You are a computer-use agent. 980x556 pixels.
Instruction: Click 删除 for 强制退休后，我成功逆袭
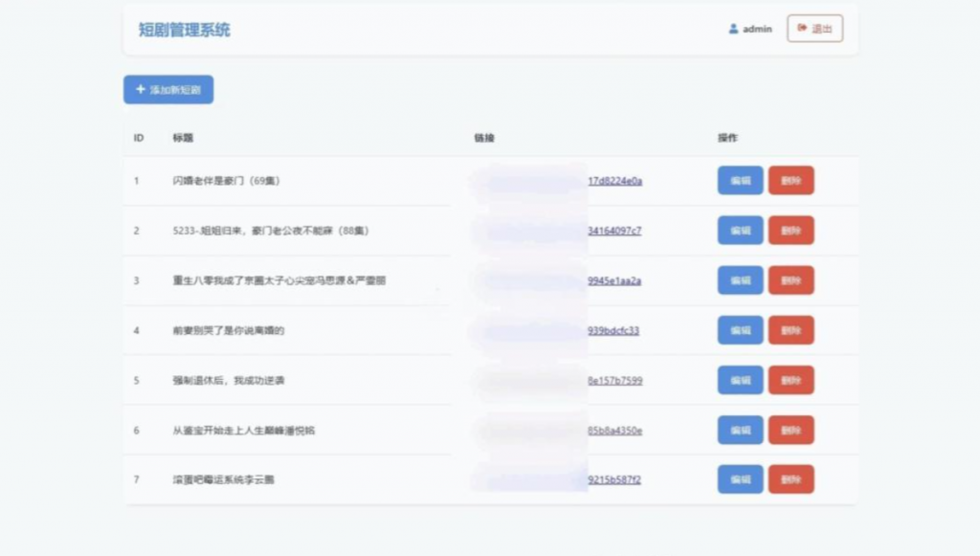tap(791, 380)
